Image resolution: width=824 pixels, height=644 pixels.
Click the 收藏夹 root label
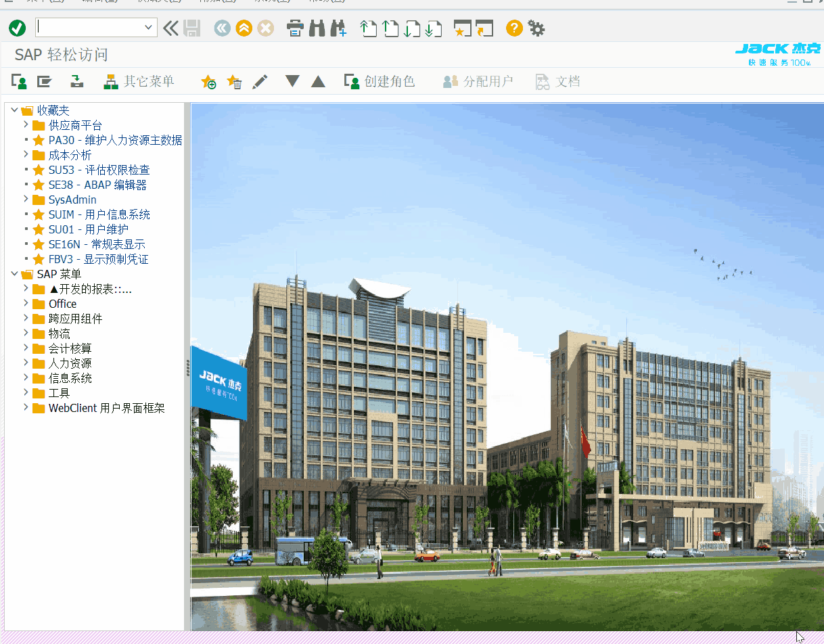pos(53,110)
